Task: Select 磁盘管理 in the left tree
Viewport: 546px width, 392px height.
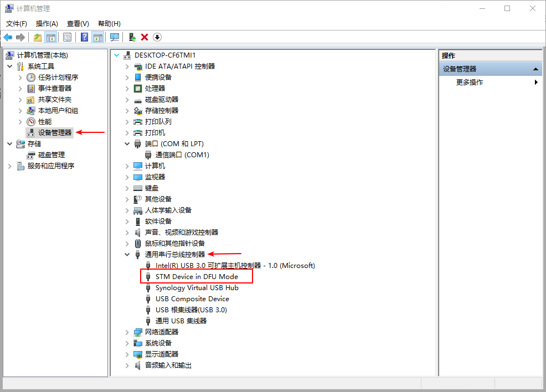Action: coord(51,155)
